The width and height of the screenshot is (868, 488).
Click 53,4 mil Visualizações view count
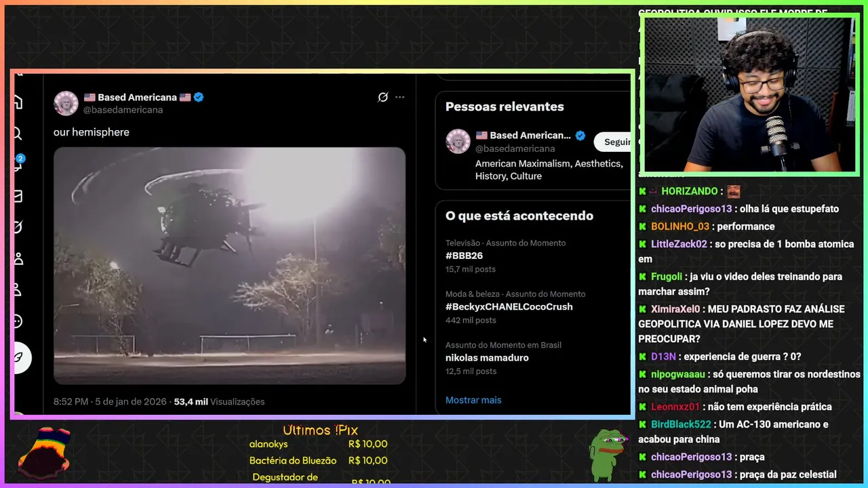tap(219, 401)
